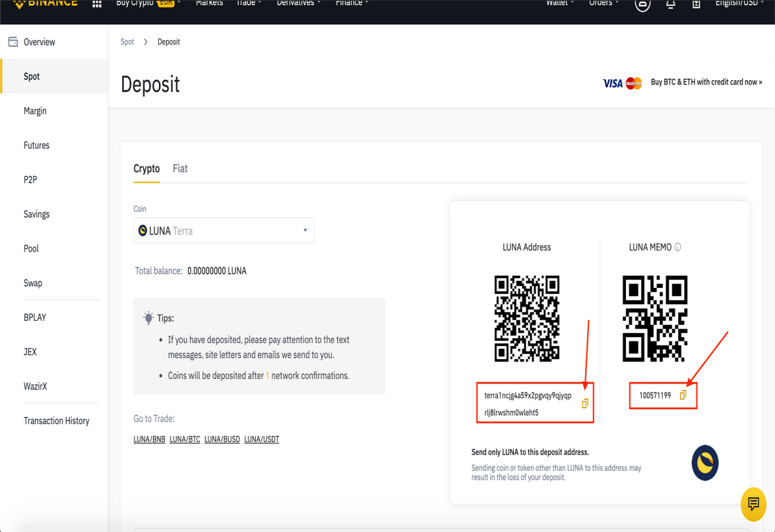Expand the Orders header menu
The width and height of the screenshot is (775, 532).
[604, 3]
